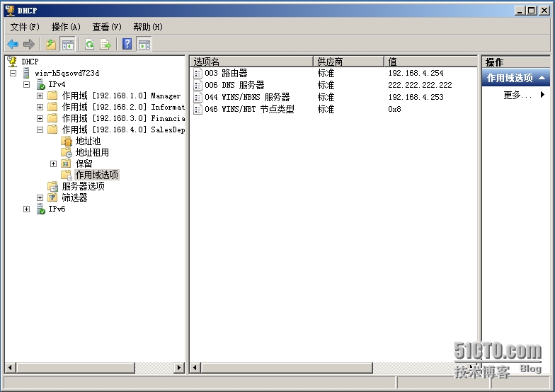
Task: Select the 046 WINS/NBT 节点类型 row
Action: (x=333, y=109)
